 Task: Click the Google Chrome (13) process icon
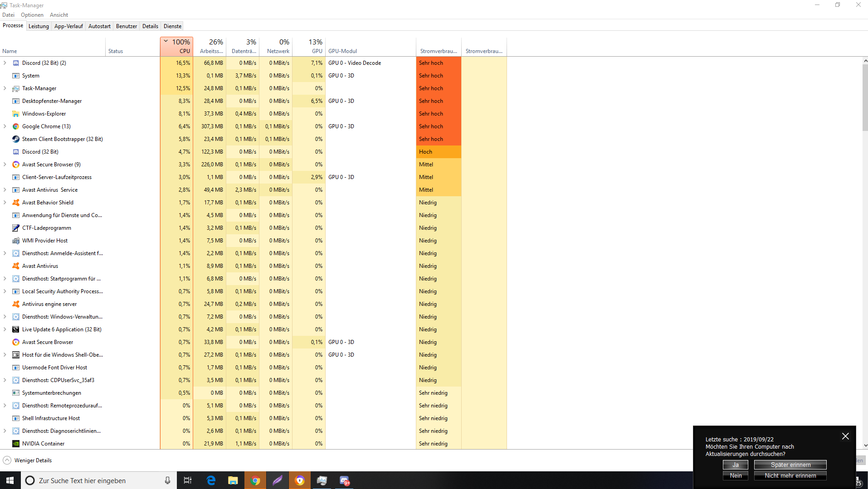(16, 126)
